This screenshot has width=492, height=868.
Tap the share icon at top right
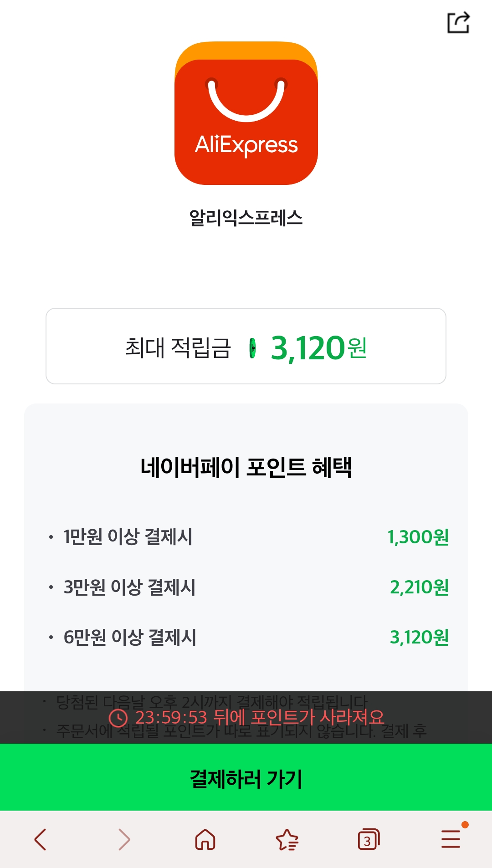point(458,22)
